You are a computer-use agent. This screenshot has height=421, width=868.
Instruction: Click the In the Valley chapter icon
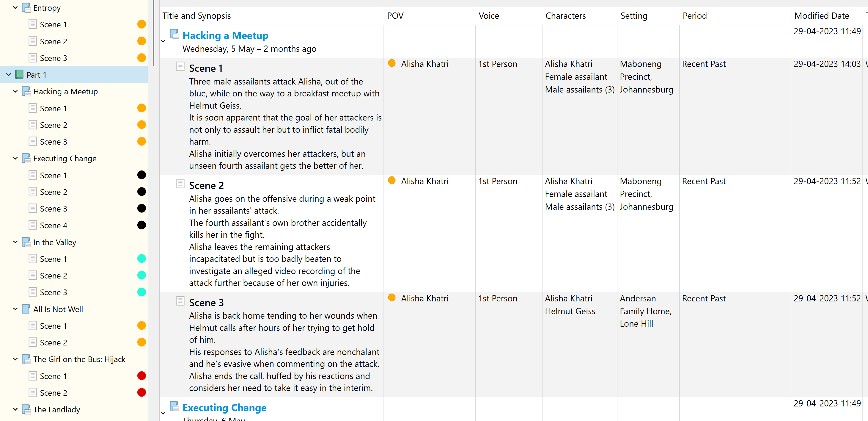[x=26, y=242]
